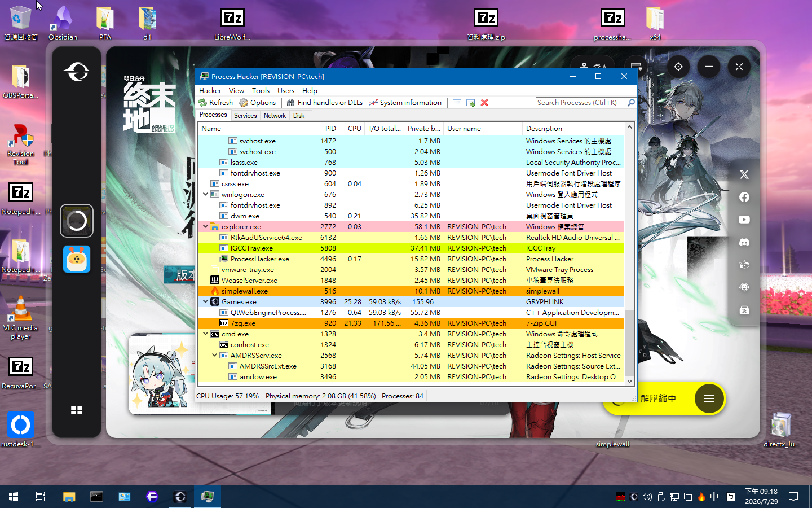The width and height of the screenshot is (812, 508).
Task: Select the VLC media player desktop icon
Action: pyautogui.click(x=21, y=318)
